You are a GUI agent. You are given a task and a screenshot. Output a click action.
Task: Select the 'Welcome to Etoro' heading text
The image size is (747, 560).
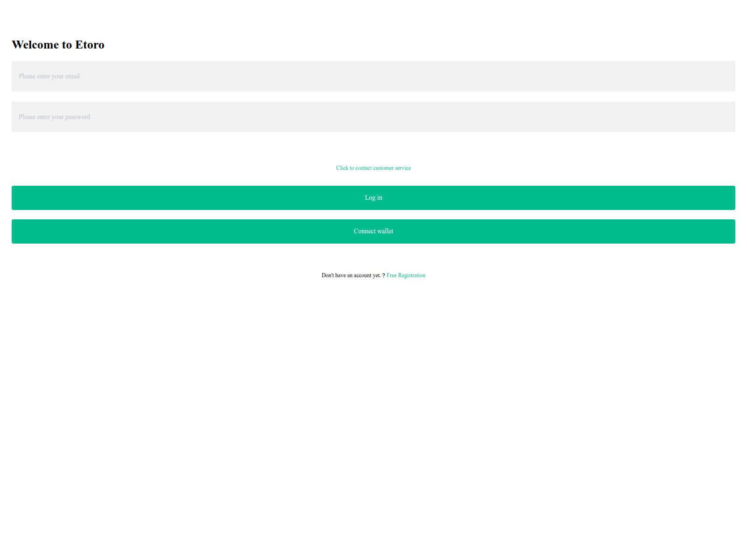pos(58,45)
